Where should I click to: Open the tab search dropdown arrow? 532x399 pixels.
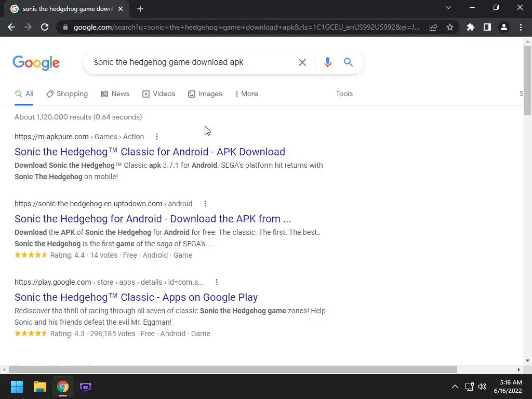pyautogui.click(x=448, y=7)
